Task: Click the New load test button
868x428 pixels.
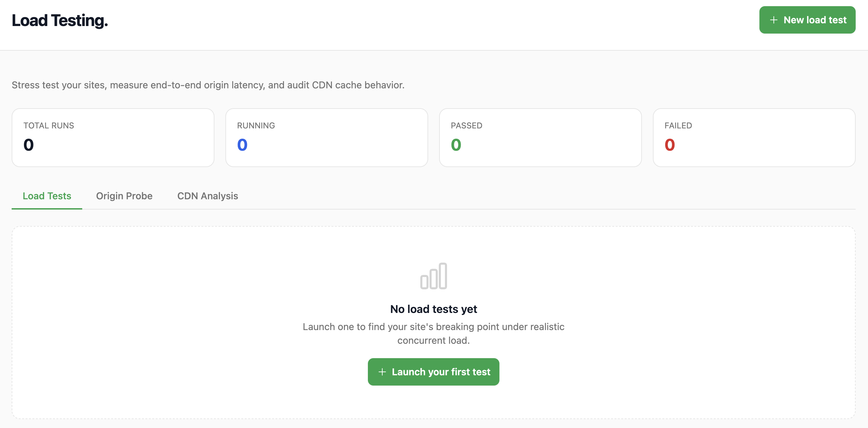Action: 807,20
